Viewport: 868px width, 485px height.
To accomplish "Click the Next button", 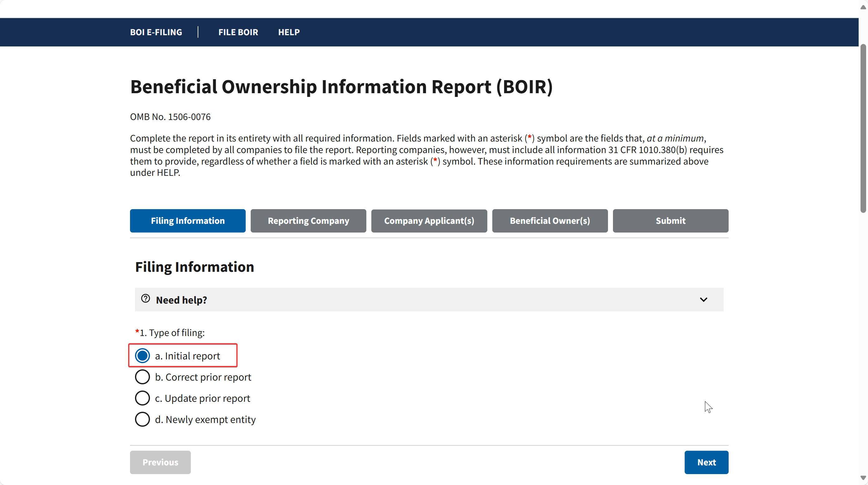I will [706, 462].
